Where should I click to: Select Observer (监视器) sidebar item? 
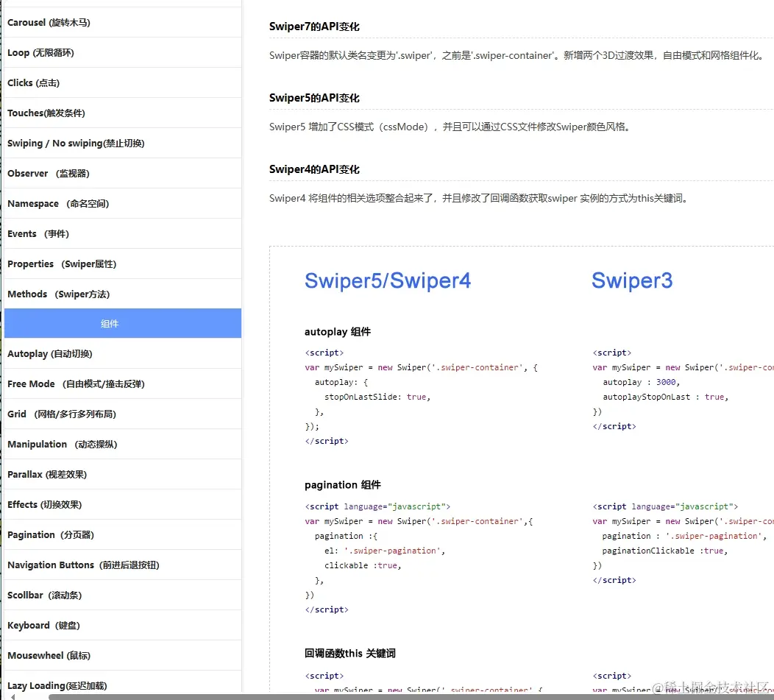click(x=122, y=173)
